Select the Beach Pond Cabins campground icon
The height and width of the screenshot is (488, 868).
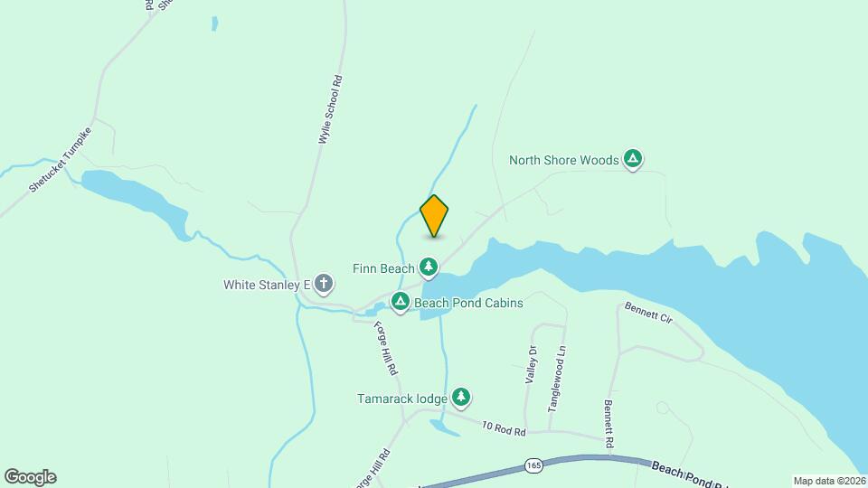pos(401,302)
